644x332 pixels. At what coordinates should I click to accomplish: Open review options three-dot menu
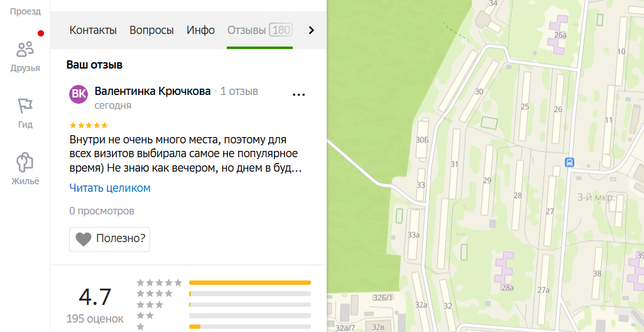pos(298,95)
